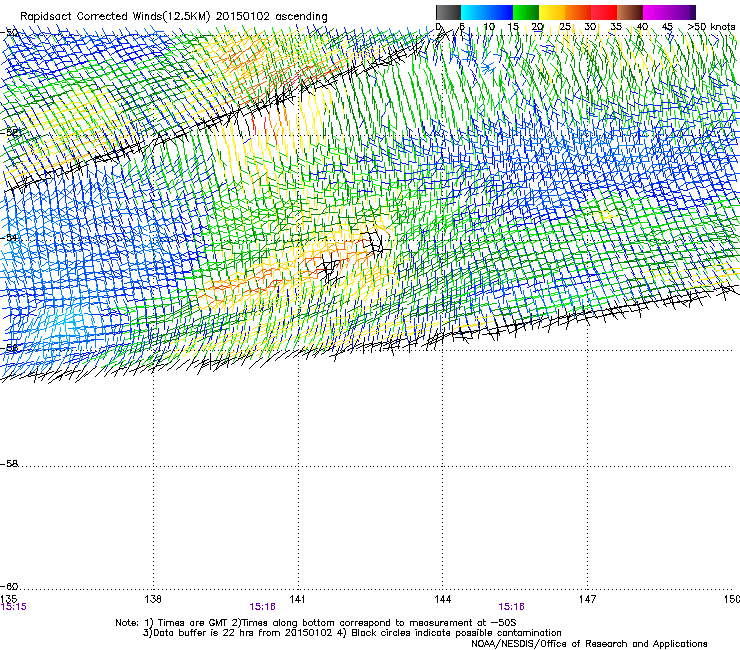Click the purple '15:15' time label

coord(14,607)
